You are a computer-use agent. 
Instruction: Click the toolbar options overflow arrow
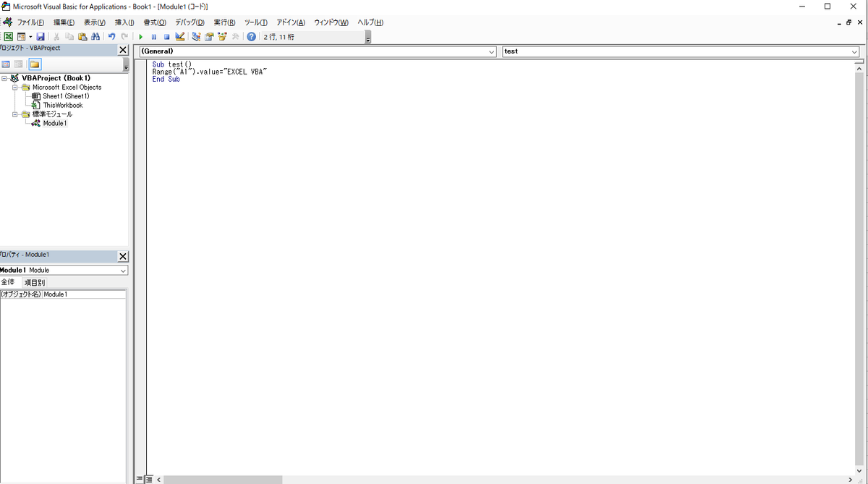coord(368,37)
